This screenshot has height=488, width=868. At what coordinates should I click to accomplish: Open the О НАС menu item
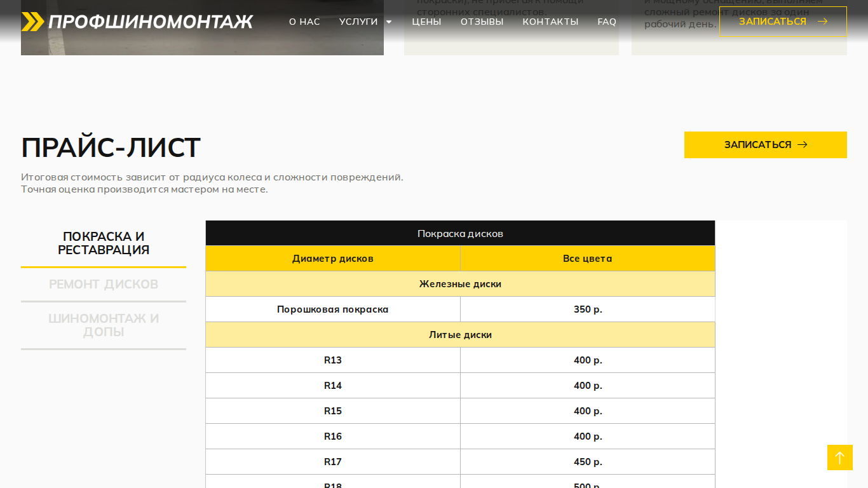(x=304, y=22)
